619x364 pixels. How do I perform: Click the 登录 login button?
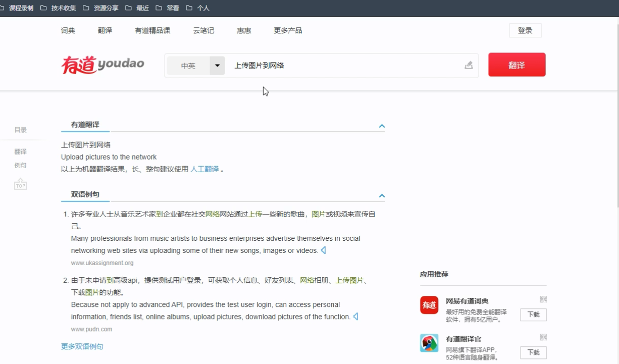pyautogui.click(x=525, y=30)
